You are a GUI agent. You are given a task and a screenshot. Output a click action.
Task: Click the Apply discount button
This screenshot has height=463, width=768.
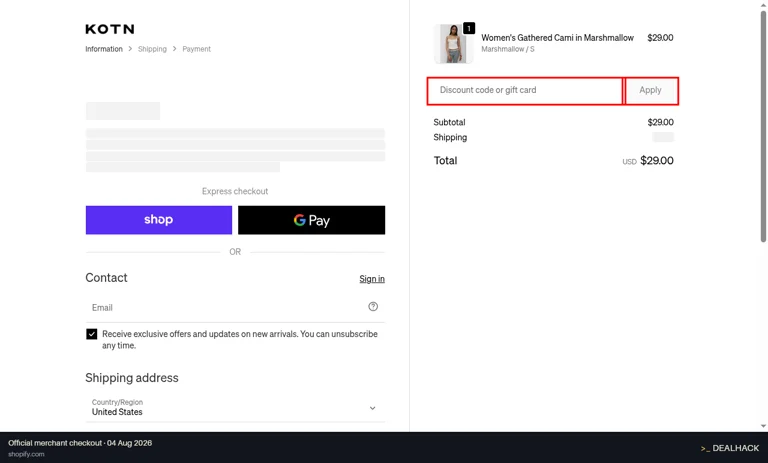coord(651,91)
